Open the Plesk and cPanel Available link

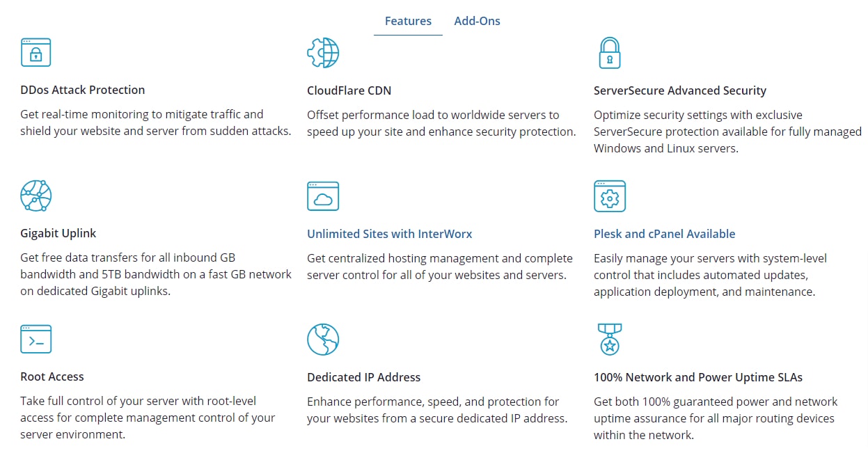point(665,234)
